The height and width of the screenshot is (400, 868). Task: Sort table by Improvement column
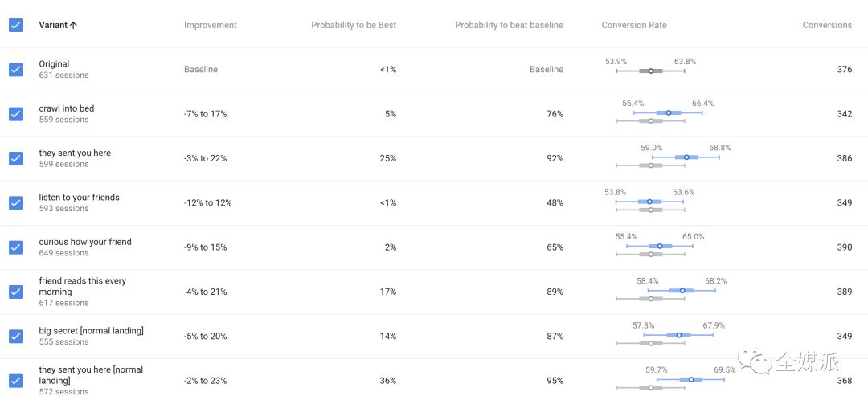click(210, 25)
